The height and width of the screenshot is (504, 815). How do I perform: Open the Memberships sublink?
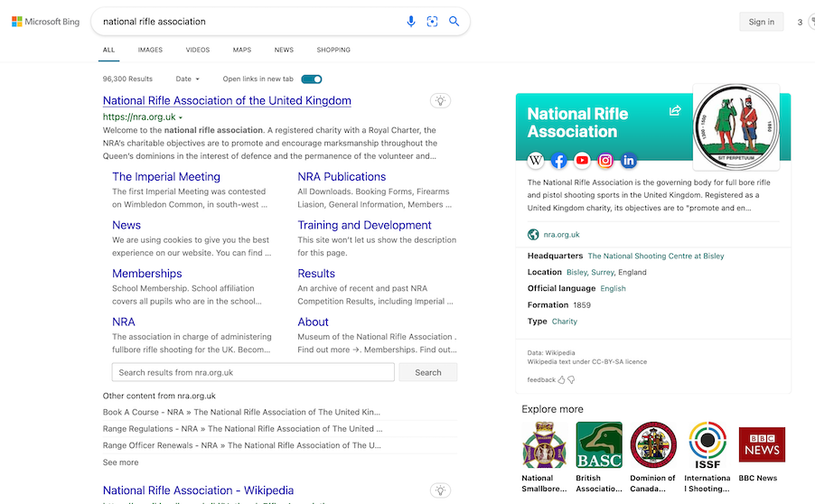[x=147, y=274]
